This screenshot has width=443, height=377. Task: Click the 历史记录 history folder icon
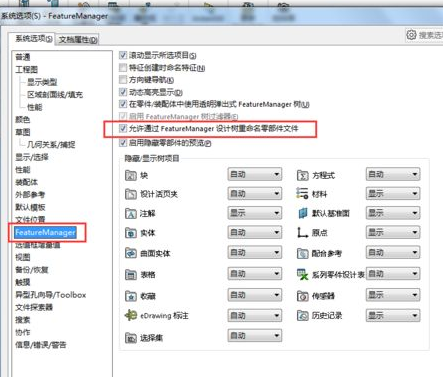click(303, 315)
